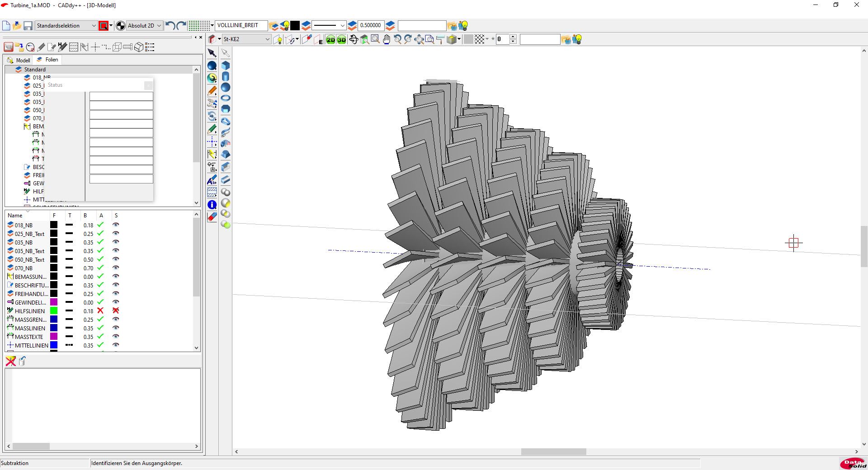Create a torus solid primitive
The image size is (868, 470).
[226, 98]
